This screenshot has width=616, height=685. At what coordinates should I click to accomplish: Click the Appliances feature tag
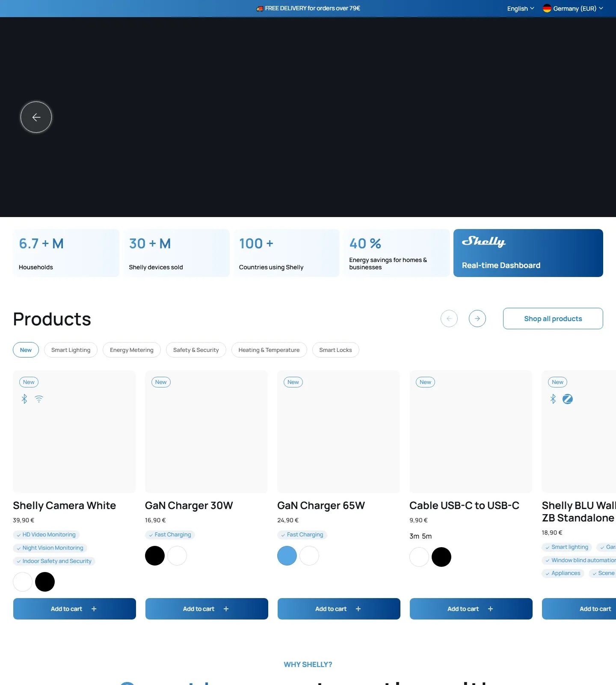click(563, 573)
